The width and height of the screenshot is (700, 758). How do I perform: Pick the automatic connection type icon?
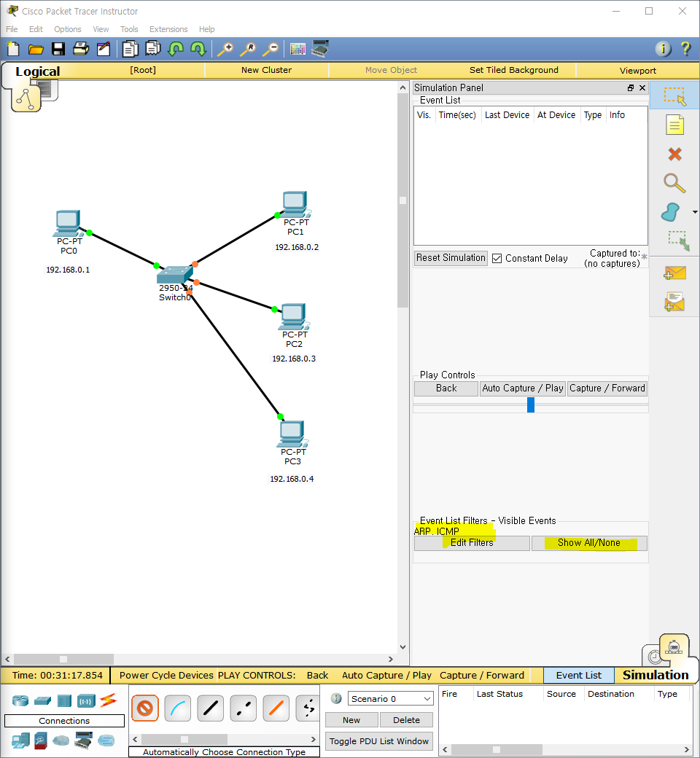(x=145, y=708)
